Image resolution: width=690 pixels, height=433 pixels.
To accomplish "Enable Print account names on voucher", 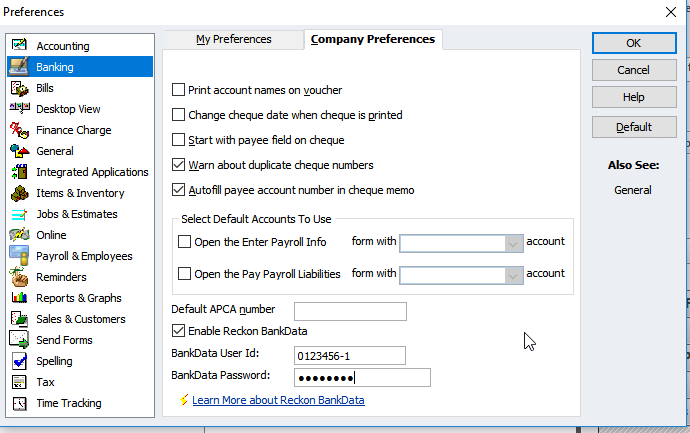I will click(178, 90).
